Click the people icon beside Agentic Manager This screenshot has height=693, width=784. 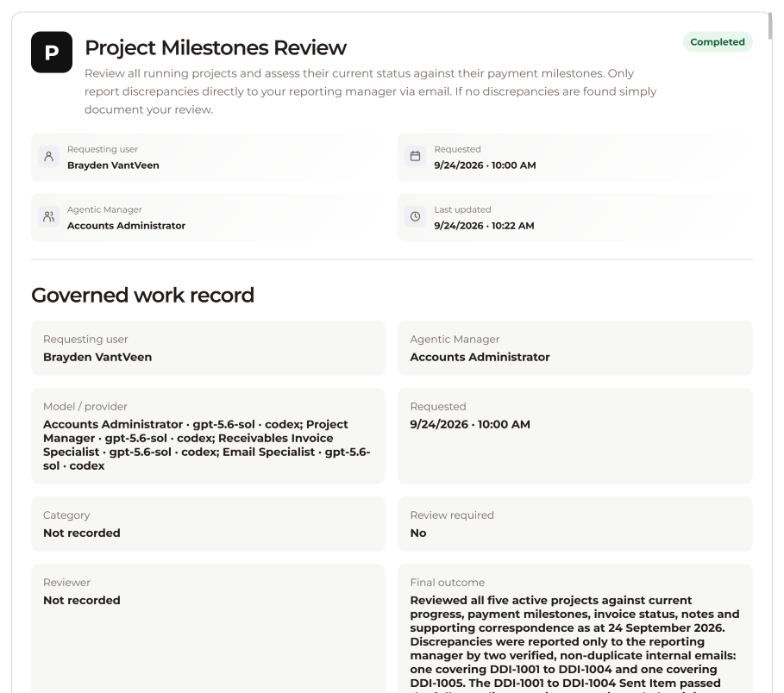coord(48,217)
